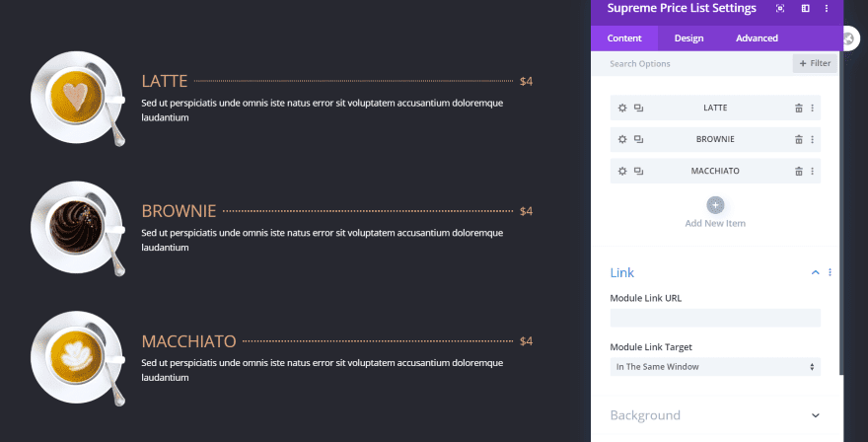
Task: Click the Module Link URL field
Action: point(715,318)
